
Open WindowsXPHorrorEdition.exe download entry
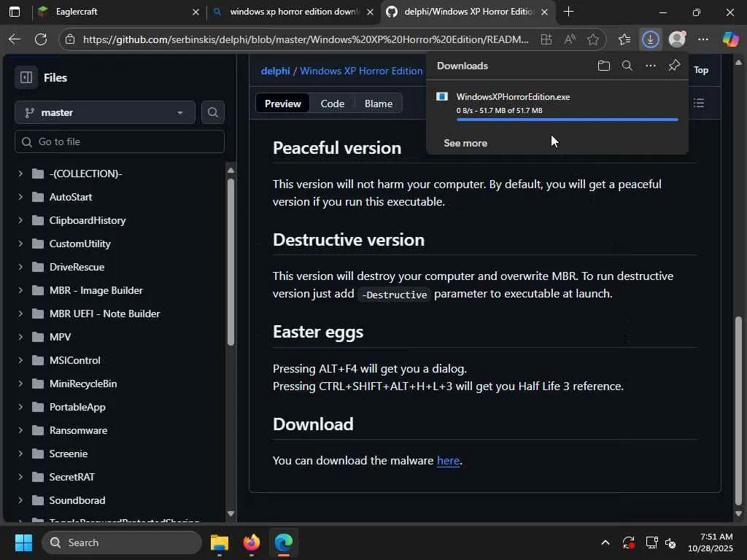tap(557, 104)
